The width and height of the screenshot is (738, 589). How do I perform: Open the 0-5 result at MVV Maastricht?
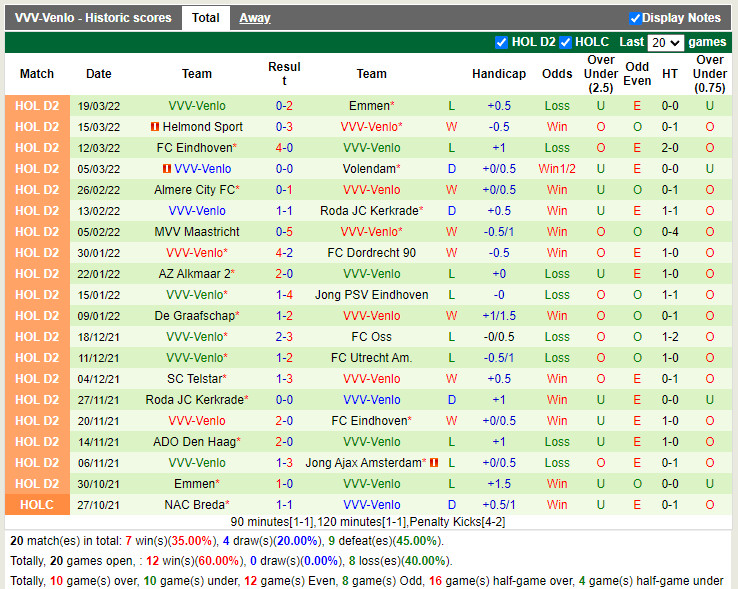pos(284,232)
